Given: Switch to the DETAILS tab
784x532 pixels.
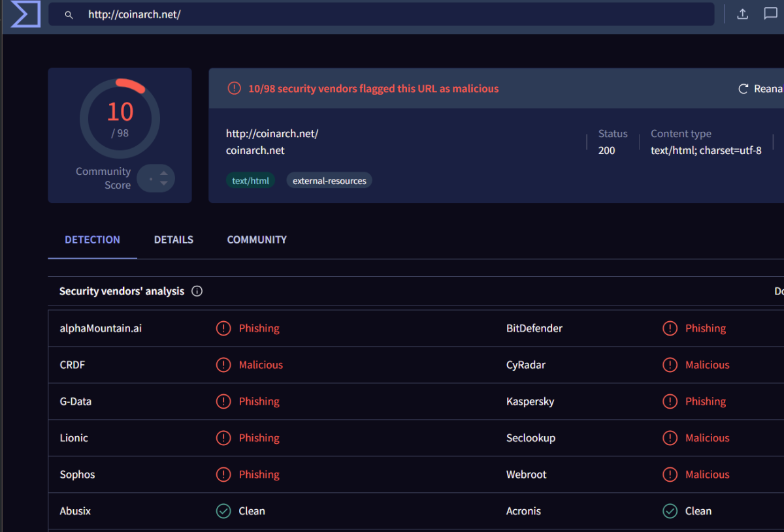Looking at the screenshot, I should click(173, 240).
